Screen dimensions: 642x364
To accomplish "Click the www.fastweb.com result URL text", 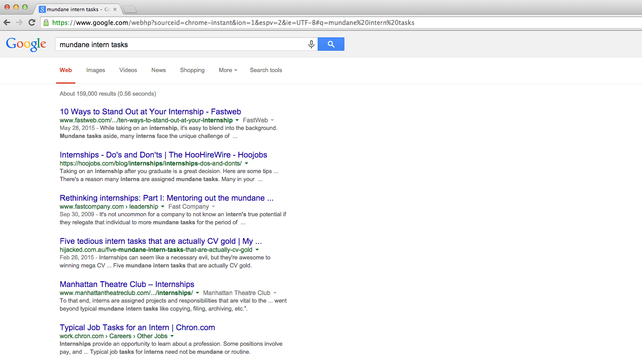I will click(x=146, y=120).
